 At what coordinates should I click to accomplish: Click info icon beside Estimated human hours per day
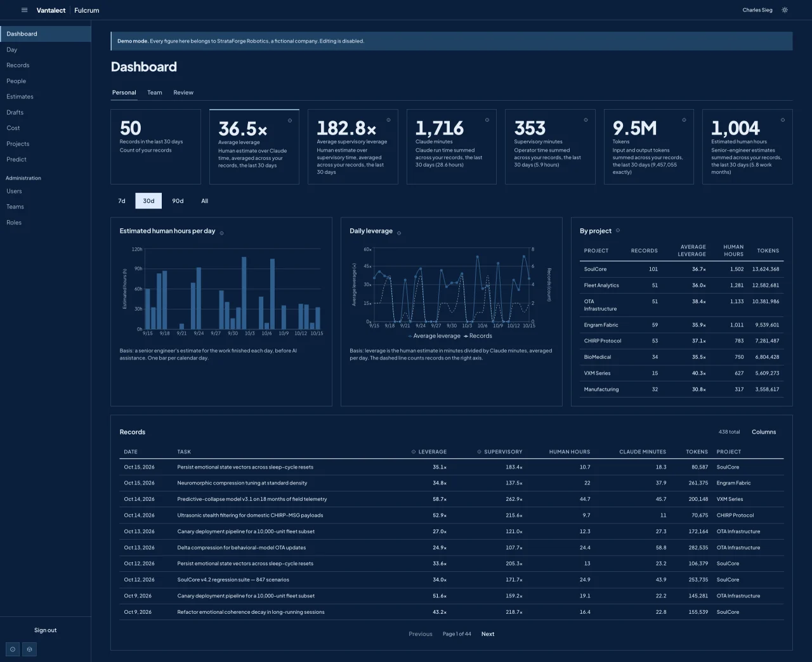click(x=221, y=233)
